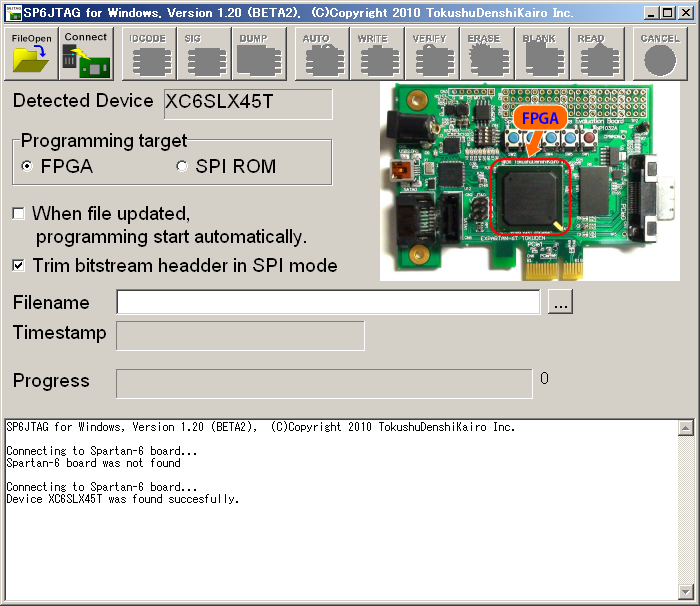The height and width of the screenshot is (606, 700).
Task: Select FPGA as programming target
Action: coord(27,167)
